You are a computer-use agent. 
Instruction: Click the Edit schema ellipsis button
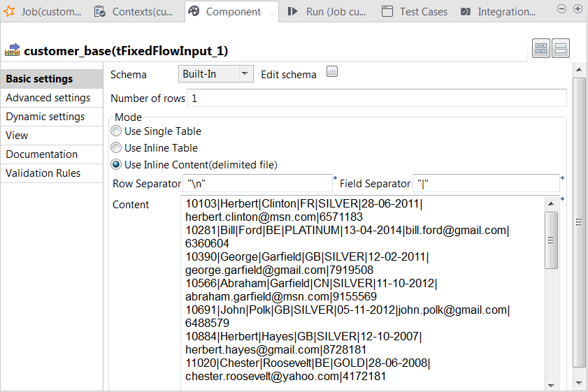pyautogui.click(x=332, y=71)
